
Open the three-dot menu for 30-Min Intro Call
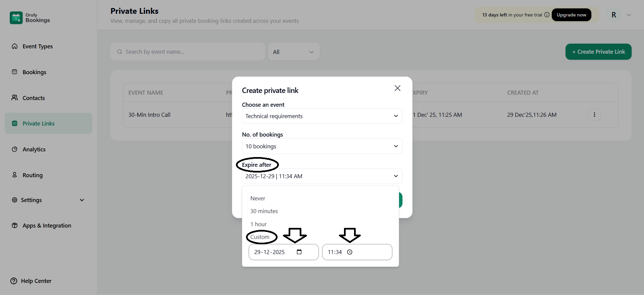tap(594, 115)
